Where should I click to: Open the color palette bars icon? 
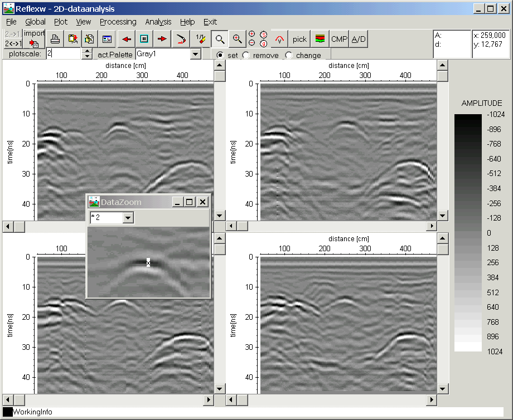pos(320,39)
